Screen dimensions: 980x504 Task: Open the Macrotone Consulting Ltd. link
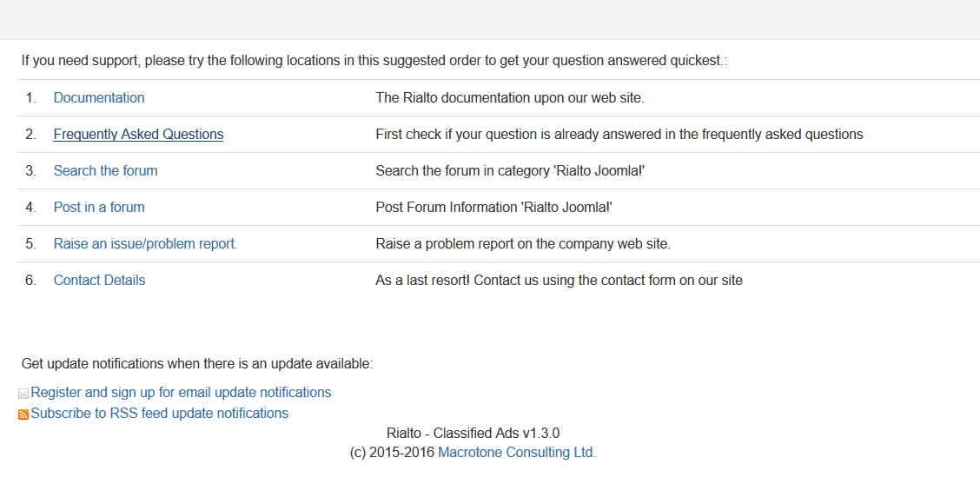(x=516, y=453)
